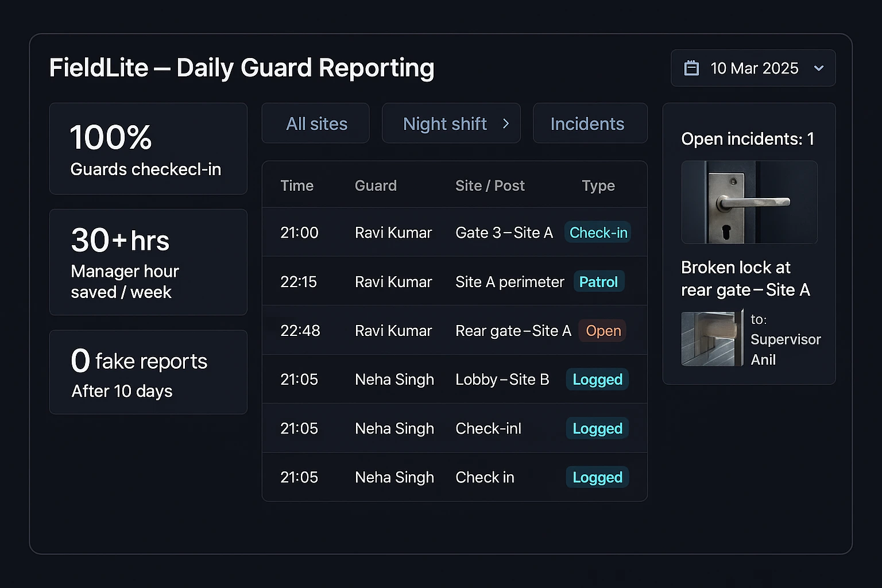
Task: Select the 30+ hrs Manager hours saved card
Action: coord(148,262)
